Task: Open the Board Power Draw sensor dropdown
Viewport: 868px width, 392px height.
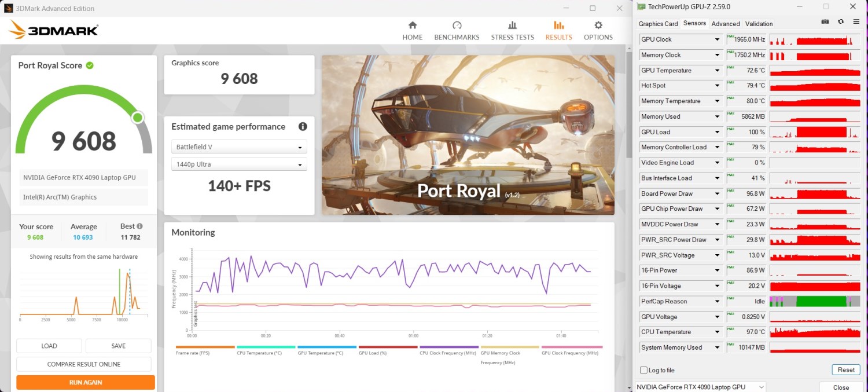Action: (718, 193)
